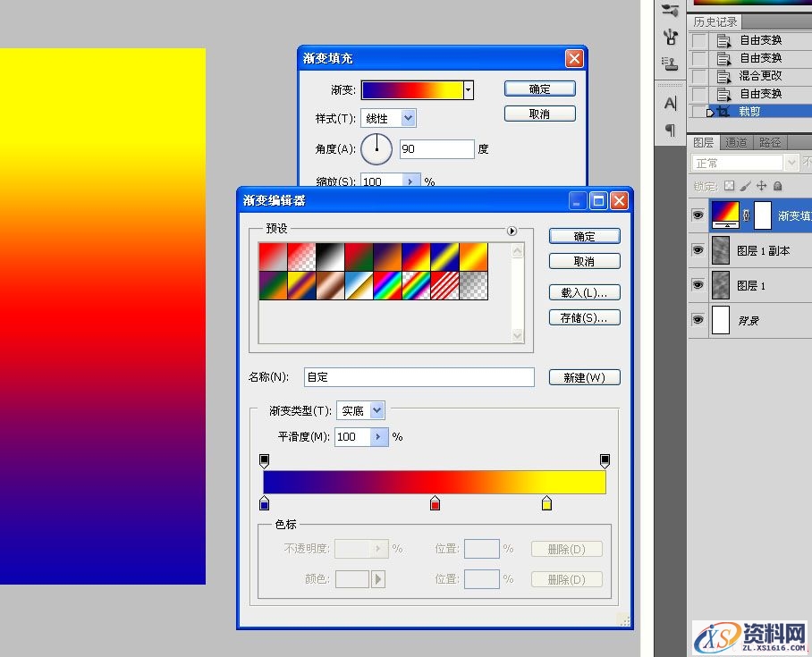The image size is (812, 657).
Task: Switch to the 通道 tab
Action: [736, 143]
